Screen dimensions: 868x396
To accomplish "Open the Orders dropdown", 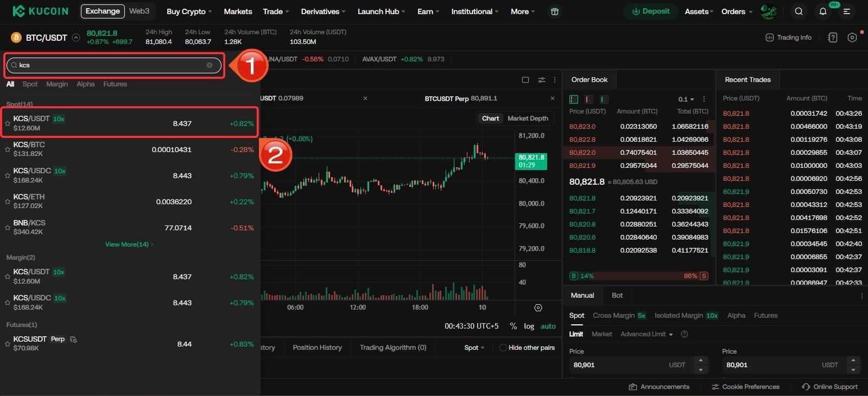I will click(737, 11).
